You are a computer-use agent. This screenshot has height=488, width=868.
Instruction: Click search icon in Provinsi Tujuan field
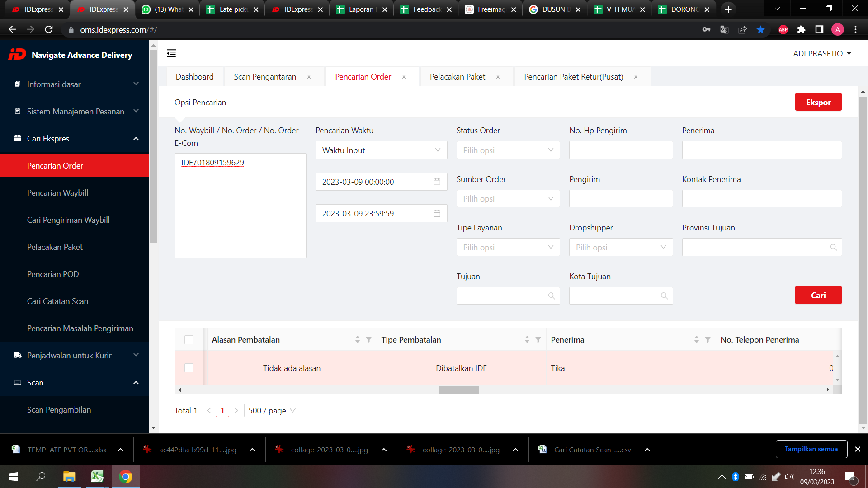[x=833, y=247]
